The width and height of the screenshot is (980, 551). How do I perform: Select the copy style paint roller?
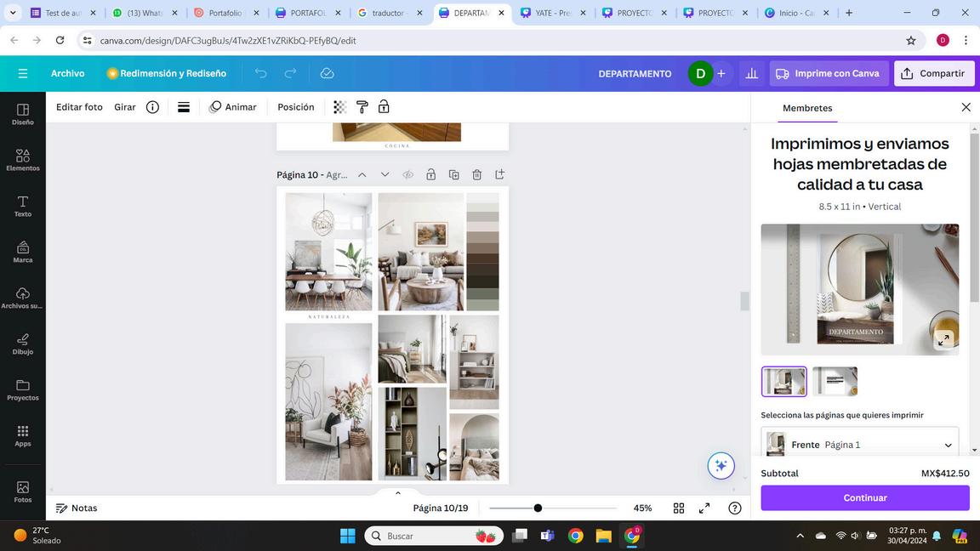point(362,107)
